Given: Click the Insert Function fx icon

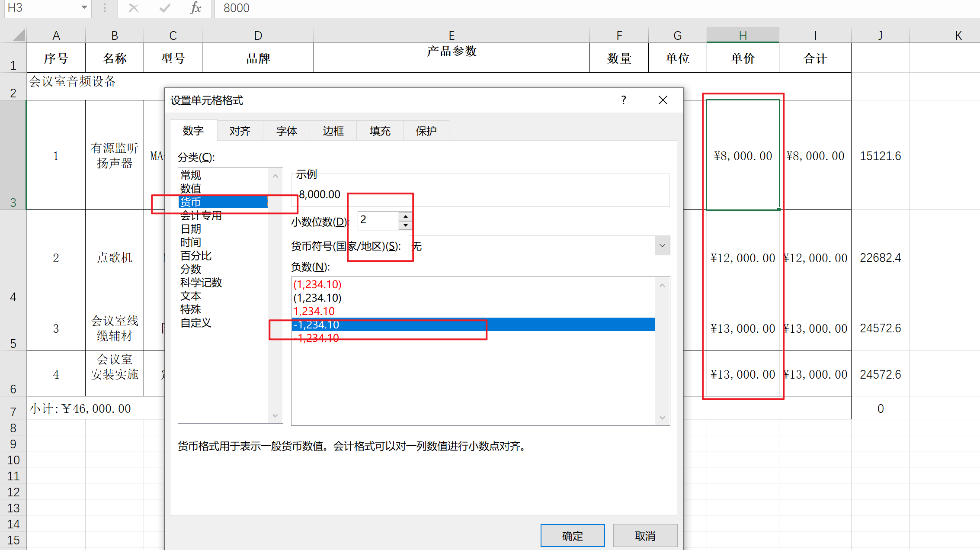Looking at the screenshot, I should (195, 8).
